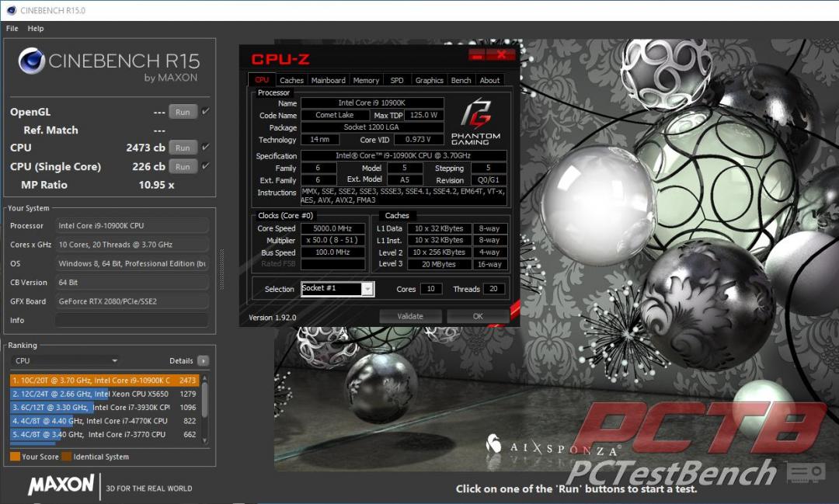Screen dimensions: 839x504
Task: Run the CPU (Single Core) benchmark
Action: [183, 166]
